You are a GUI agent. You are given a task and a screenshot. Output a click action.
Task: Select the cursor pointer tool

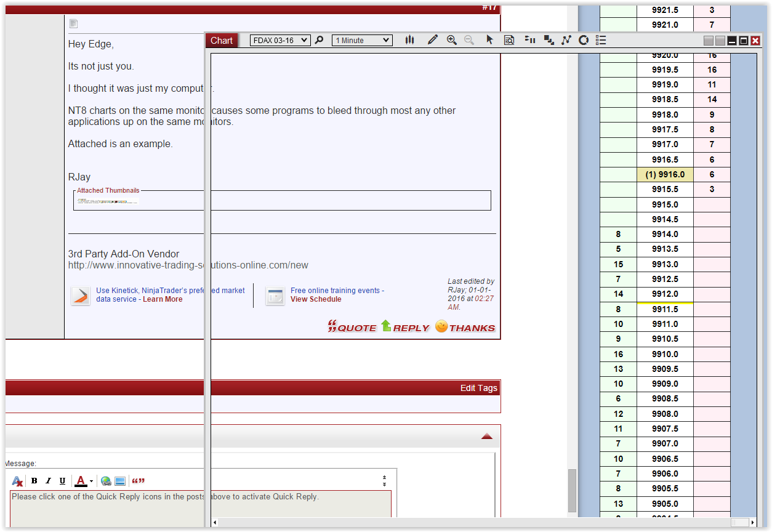pos(489,40)
